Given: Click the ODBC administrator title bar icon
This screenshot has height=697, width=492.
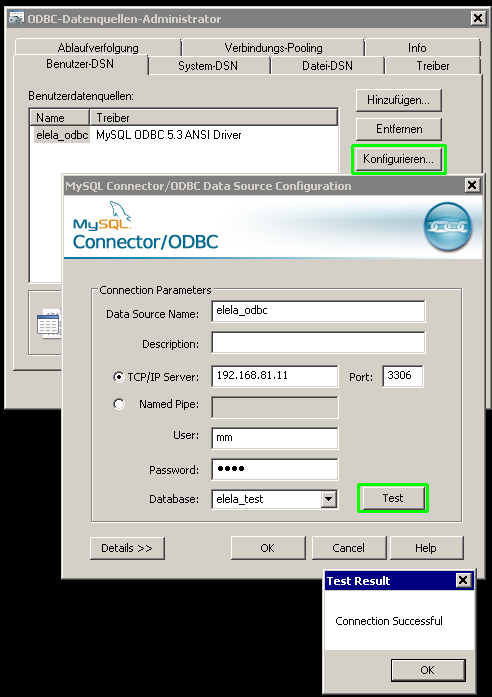Looking at the screenshot, I should [x=16, y=18].
